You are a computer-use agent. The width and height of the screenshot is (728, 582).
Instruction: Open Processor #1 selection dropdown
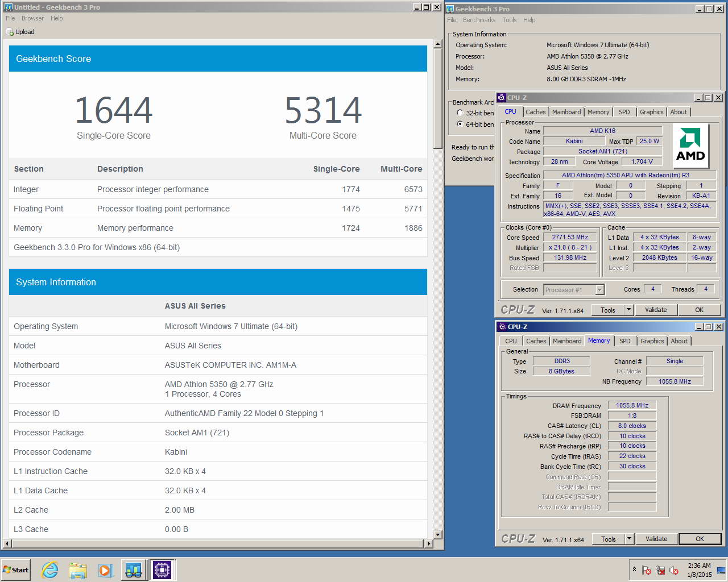pyautogui.click(x=599, y=290)
